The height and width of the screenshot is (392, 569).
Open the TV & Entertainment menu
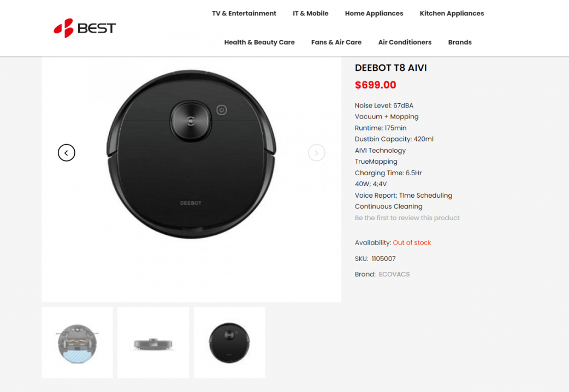[x=244, y=14]
